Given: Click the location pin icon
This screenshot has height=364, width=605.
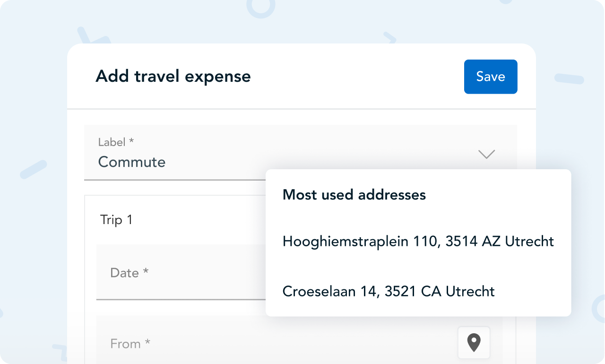Looking at the screenshot, I should (x=474, y=343).
